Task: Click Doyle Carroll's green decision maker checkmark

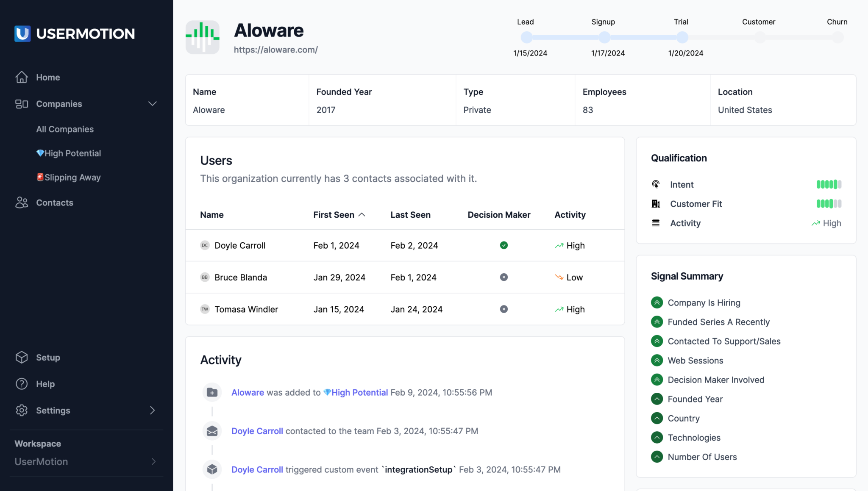Action: [x=504, y=245]
